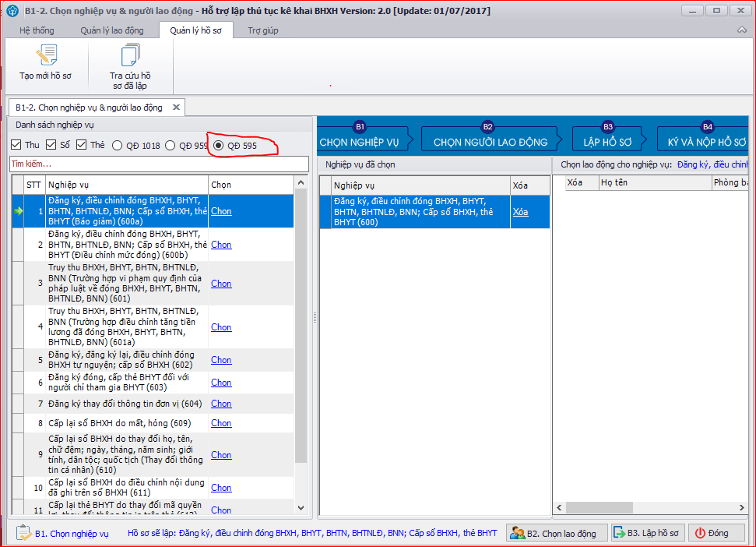Collapse the ribbon with the top-right chevron
756x547 pixels.
pos(741,30)
